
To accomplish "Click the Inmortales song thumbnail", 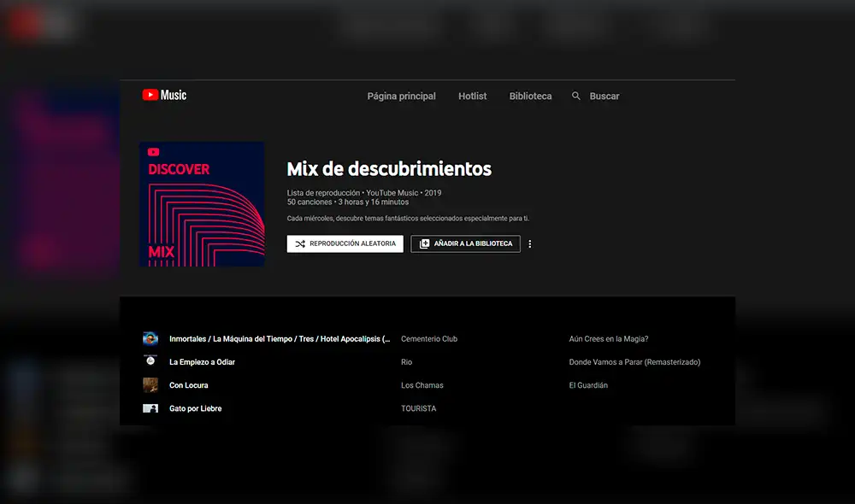I will 150,338.
